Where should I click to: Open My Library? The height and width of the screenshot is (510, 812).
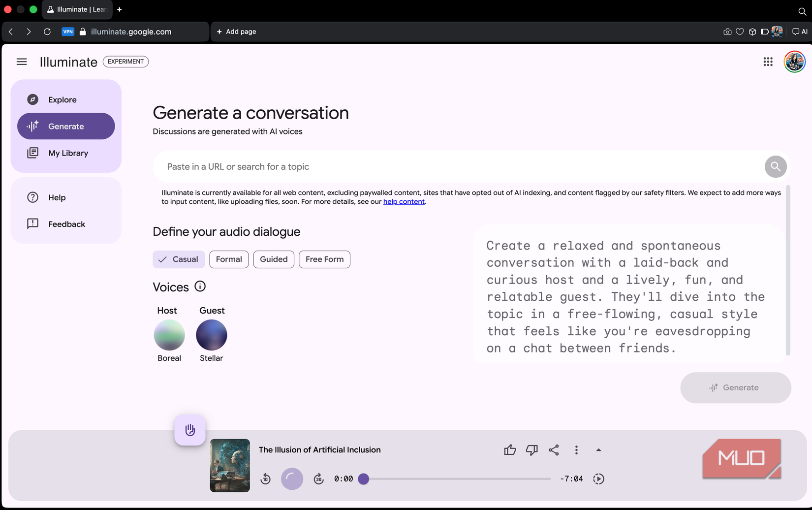pyautogui.click(x=68, y=153)
